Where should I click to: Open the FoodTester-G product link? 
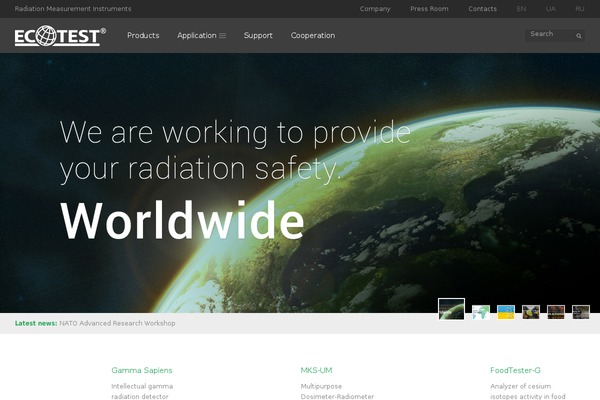click(515, 370)
